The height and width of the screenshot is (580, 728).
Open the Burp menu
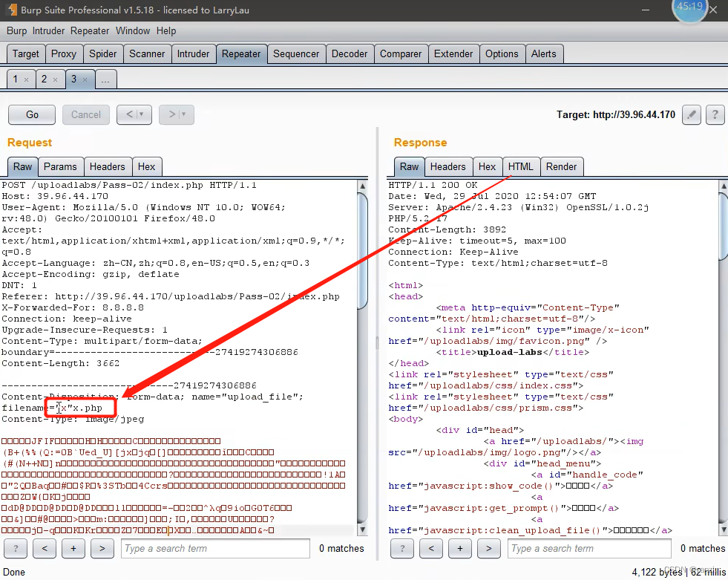pos(17,30)
